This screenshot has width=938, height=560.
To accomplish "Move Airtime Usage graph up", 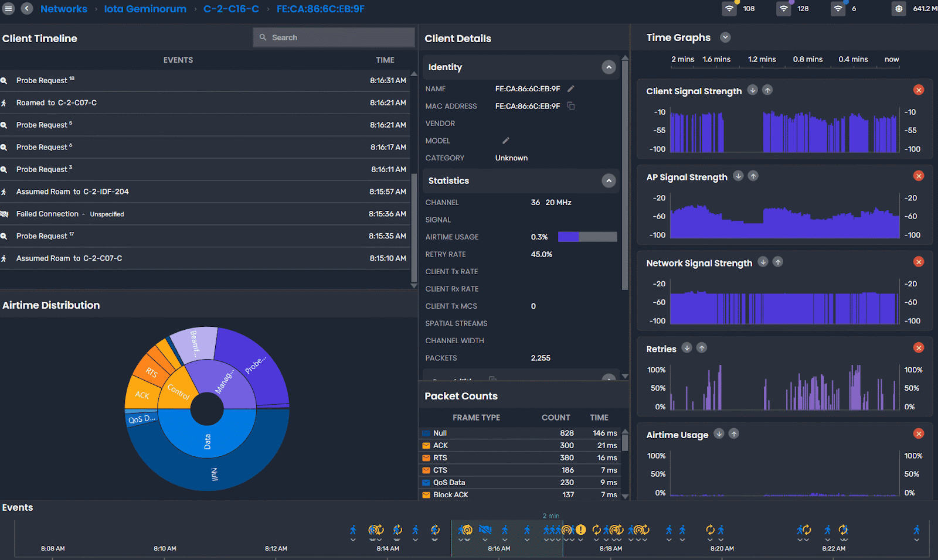I will pyautogui.click(x=734, y=433).
